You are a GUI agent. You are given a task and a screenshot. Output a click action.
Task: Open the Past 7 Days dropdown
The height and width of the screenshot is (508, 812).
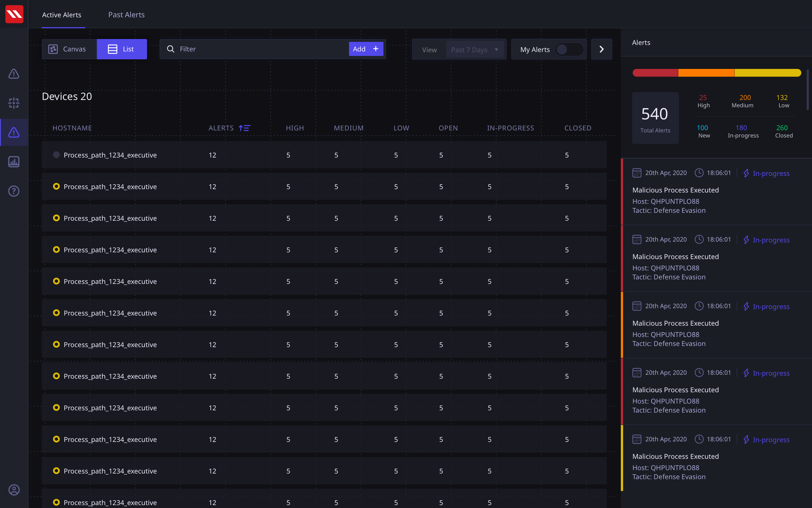click(475, 50)
